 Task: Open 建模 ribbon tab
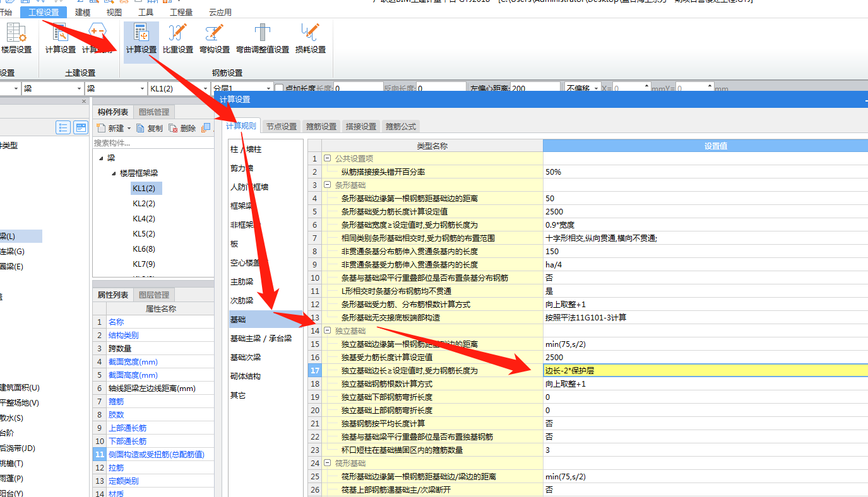click(83, 12)
